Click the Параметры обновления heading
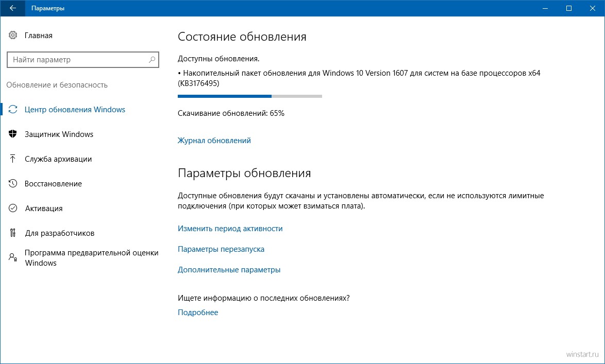Screen dimensions: 605x364 244,173
